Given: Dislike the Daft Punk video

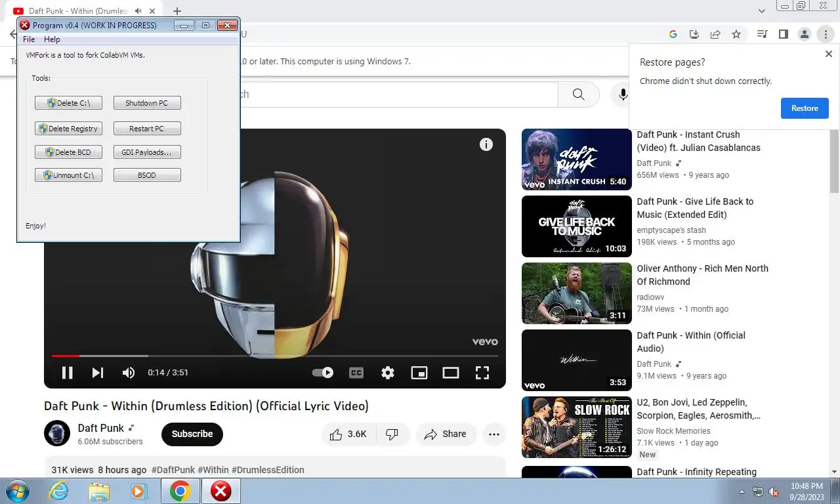Looking at the screenshot, I should click(392, 434).
